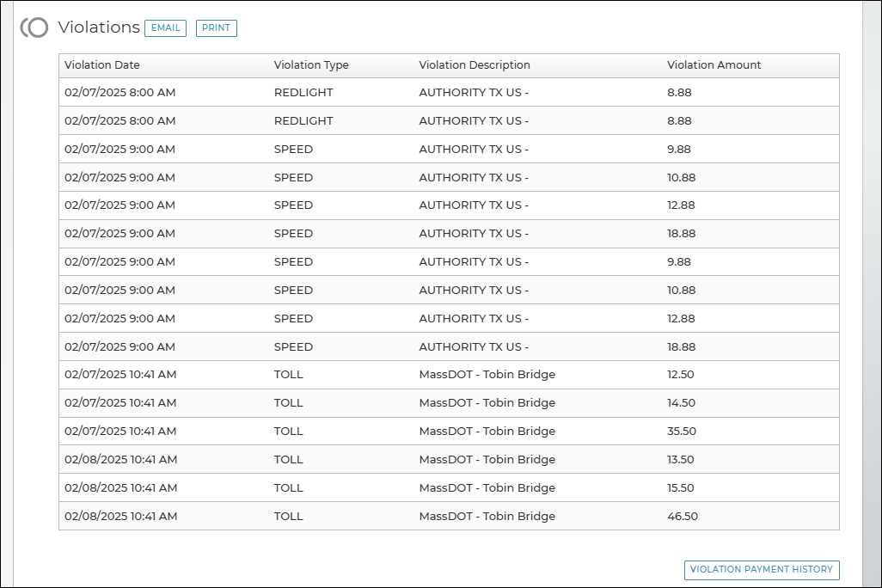Open Violation Payment History
Screen dimensions: 882x588
(761, 569)
